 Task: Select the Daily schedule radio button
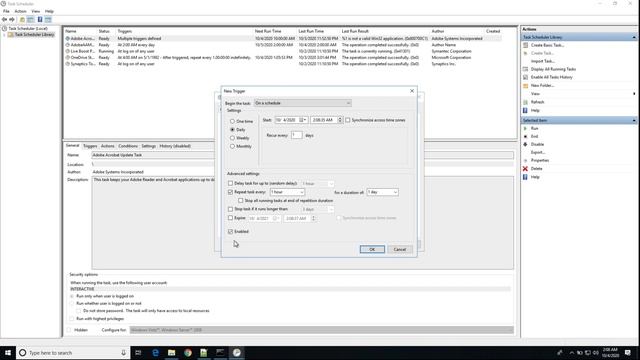[x=232, y=129]
